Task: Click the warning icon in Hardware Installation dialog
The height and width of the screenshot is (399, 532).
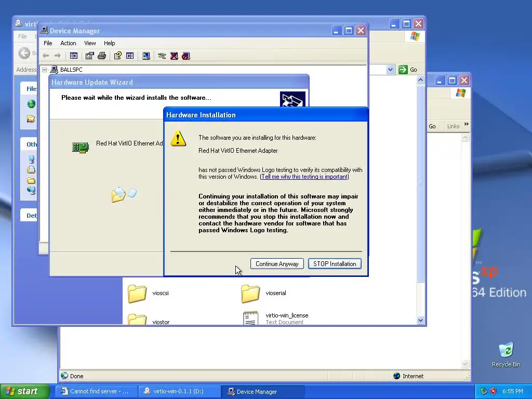Action: 178,138
